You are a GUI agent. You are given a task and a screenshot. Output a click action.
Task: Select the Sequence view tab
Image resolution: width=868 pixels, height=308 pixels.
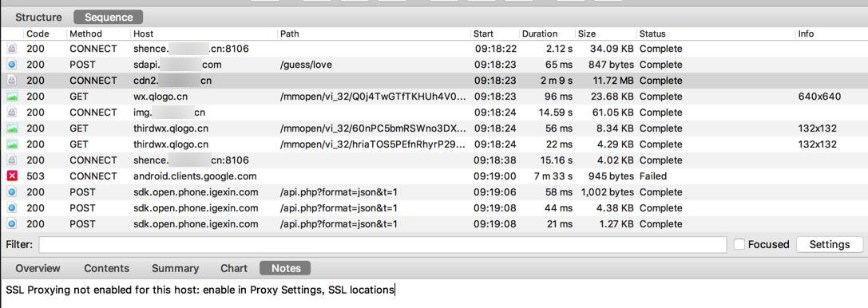tap(109, 17)
